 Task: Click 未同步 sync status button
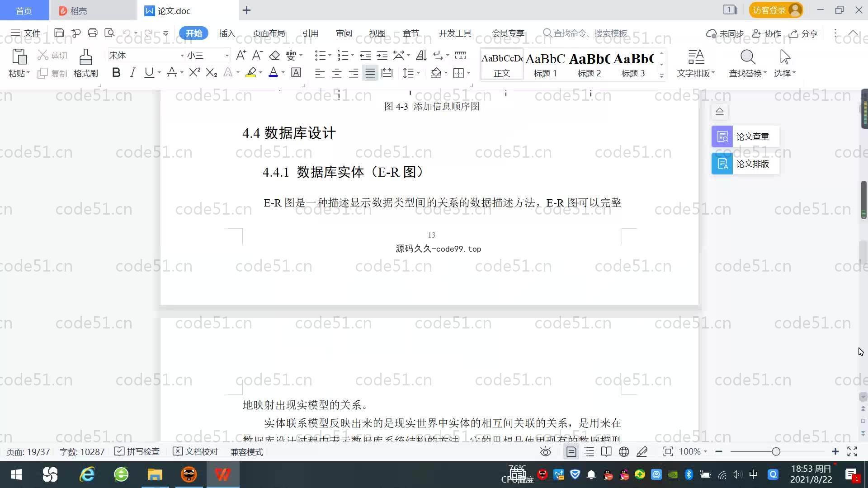(x=725, y=33)
